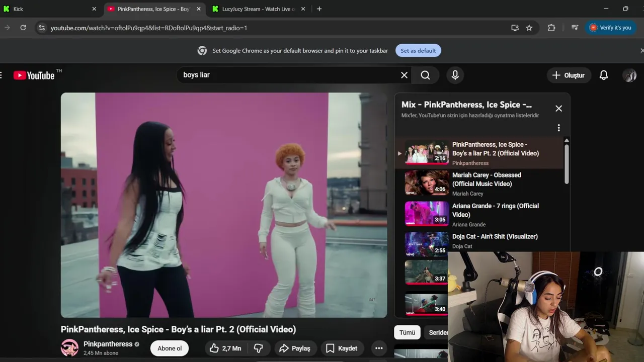Close the Kick tab
Viewport: 644px width, 362px height.
pyautogui.click(x=94, y=9)
